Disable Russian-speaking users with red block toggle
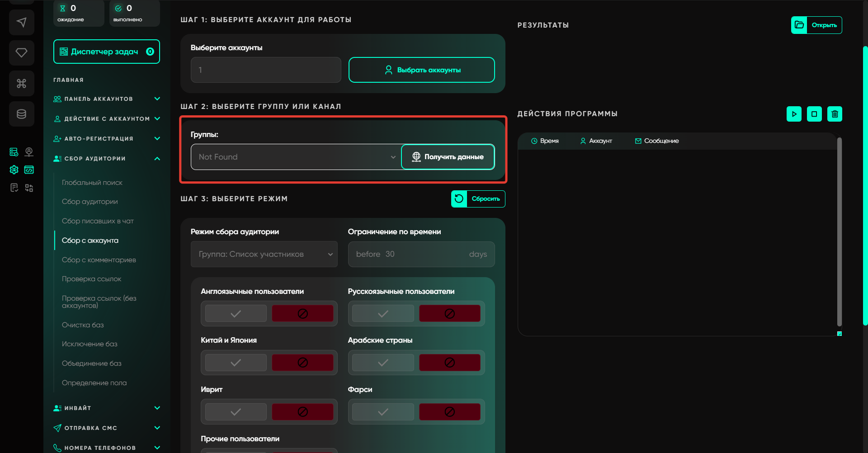Viewport: 868px width, 453px height. pyautogui.click(x=449, y=313)
